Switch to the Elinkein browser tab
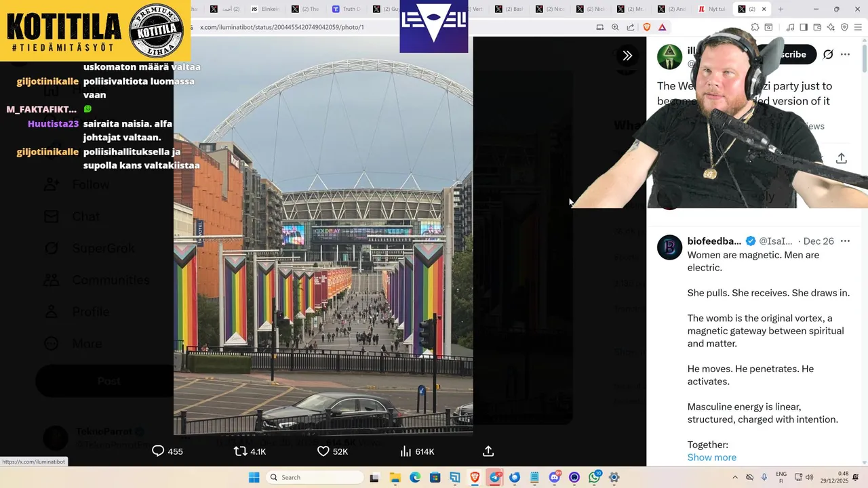This screenshot has height=488, width=868. [265, 9]
